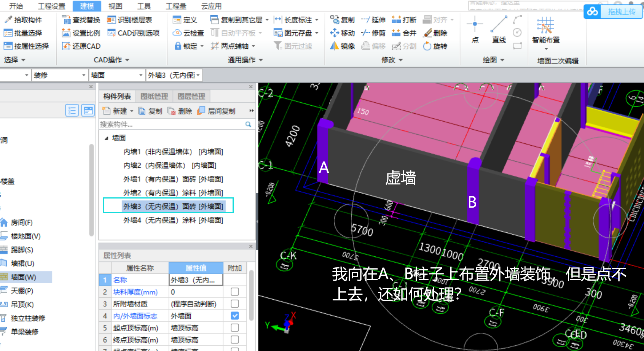This screenshot has width=644, height=351.
Task: Select the 点 point drawing tool
Action: pos(475,30)
